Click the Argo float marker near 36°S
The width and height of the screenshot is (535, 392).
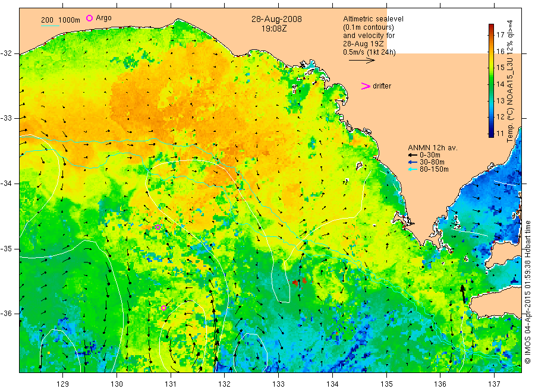tap(164, 308)
